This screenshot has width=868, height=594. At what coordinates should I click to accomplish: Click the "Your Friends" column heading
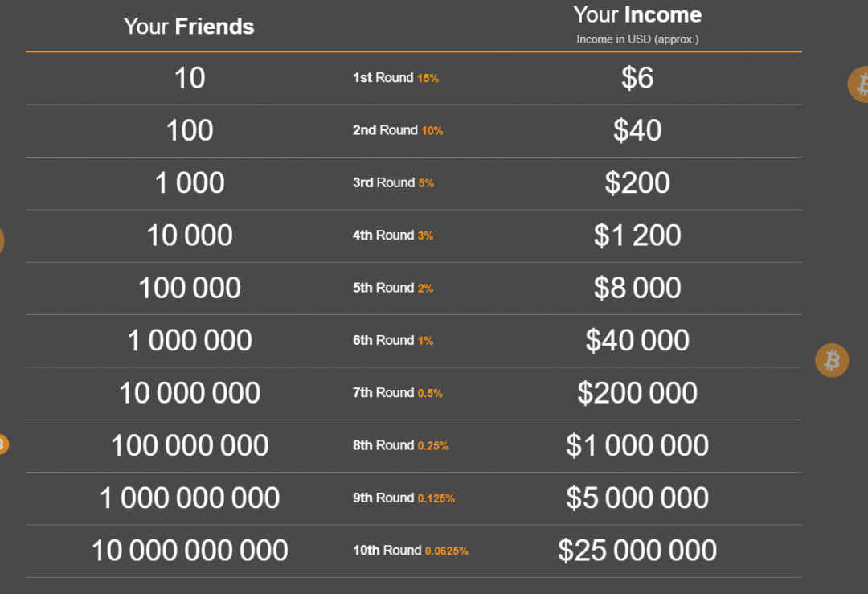click(x=189, y=27)
